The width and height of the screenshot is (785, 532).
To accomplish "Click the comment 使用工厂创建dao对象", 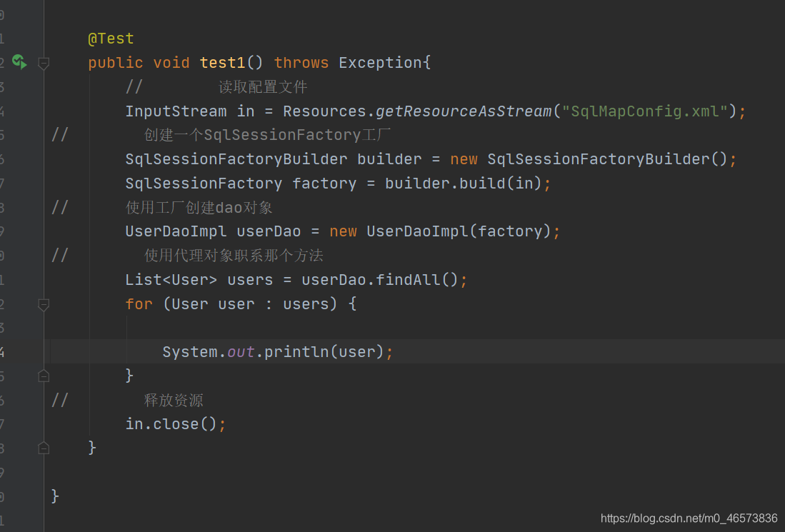I will pyautogui.click(x=199, y=207).
